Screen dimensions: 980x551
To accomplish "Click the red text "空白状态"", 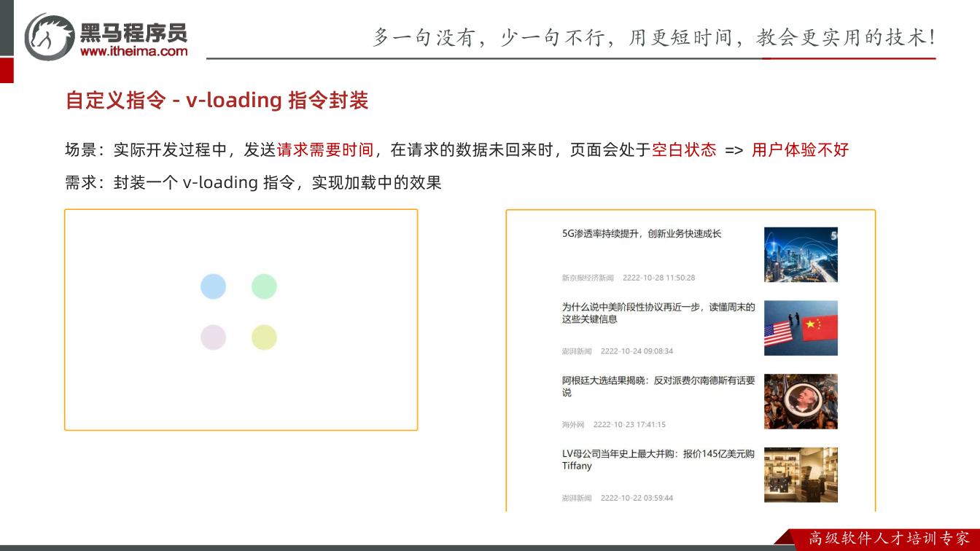I will pos(684,150).
